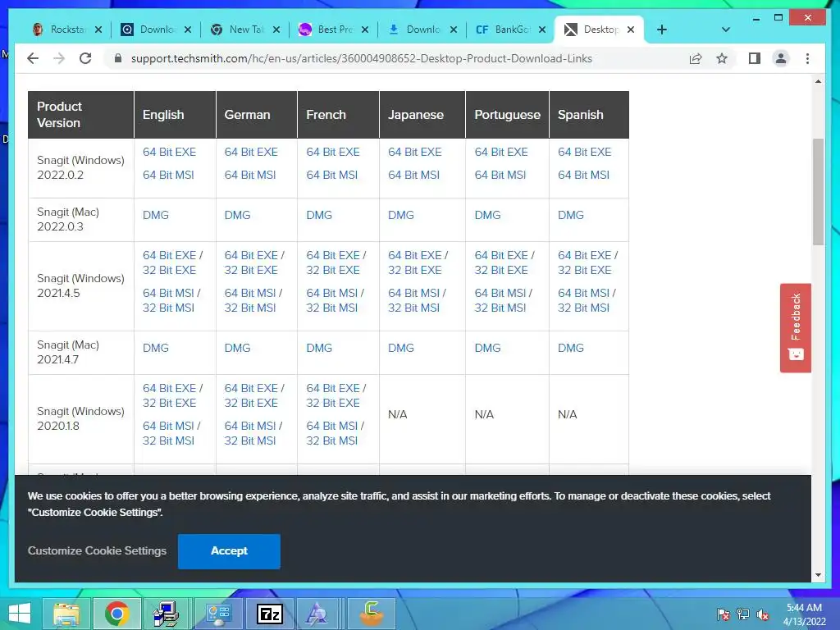Click N/A in Japanese column for 2020.1.8

tap(398, 414)
